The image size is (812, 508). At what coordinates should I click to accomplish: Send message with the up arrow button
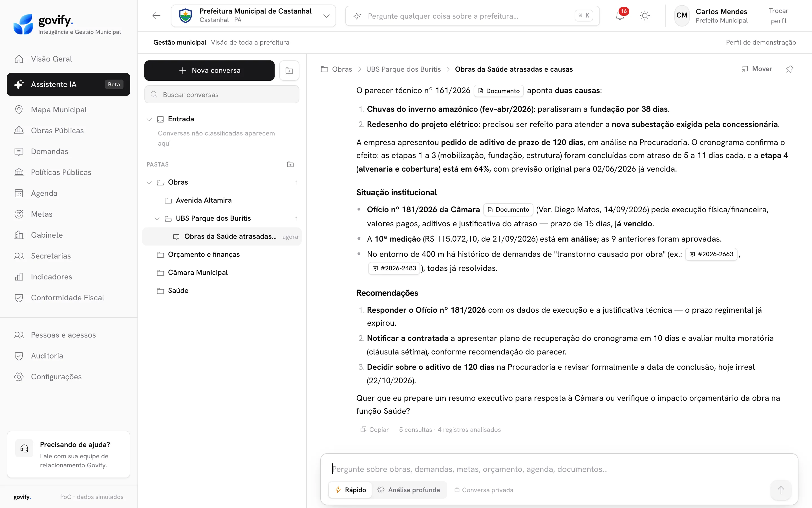point(781,490)
